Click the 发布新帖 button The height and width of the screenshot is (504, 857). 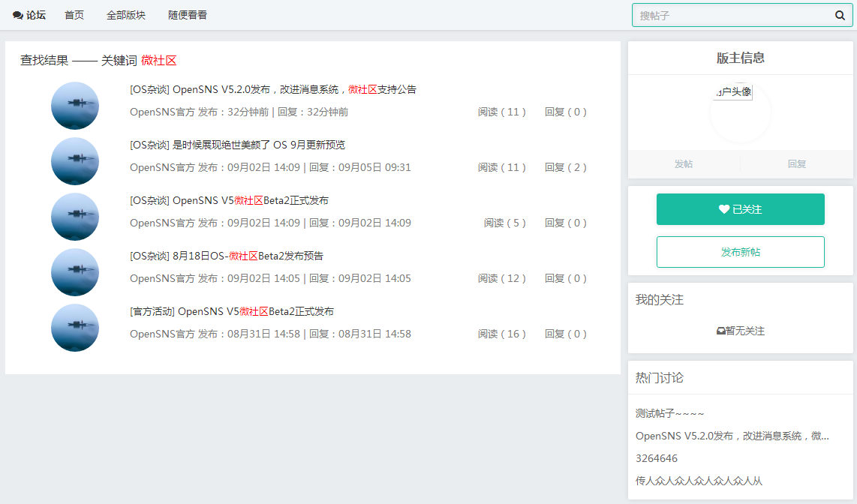coord(740,252)
